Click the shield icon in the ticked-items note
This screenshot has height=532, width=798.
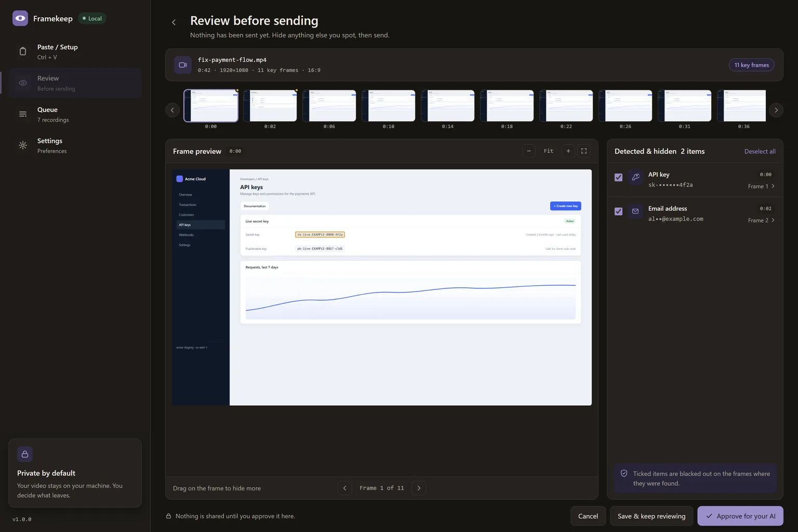pos(624,474)
